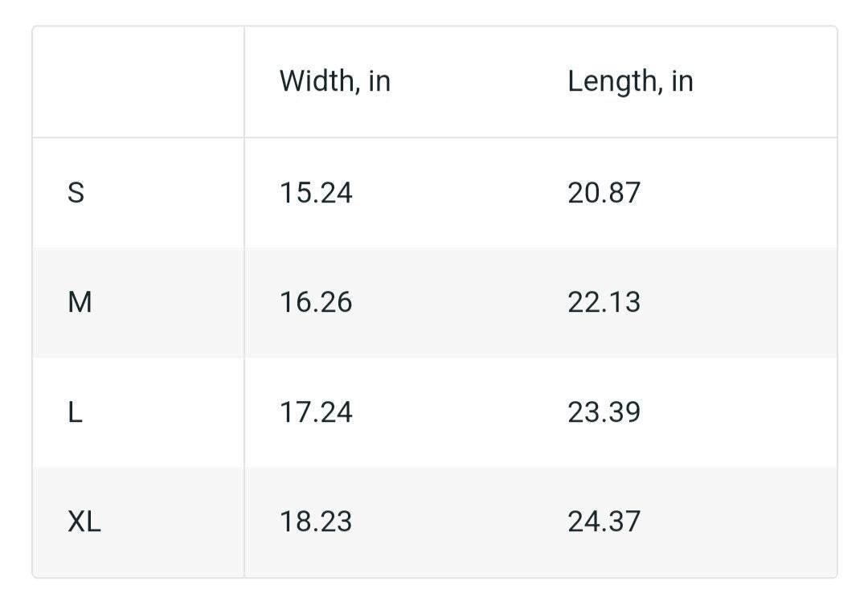The height and width of the screenshot is (610, 868).
Task: Select the S size row label
Action: tap(76, 193)
